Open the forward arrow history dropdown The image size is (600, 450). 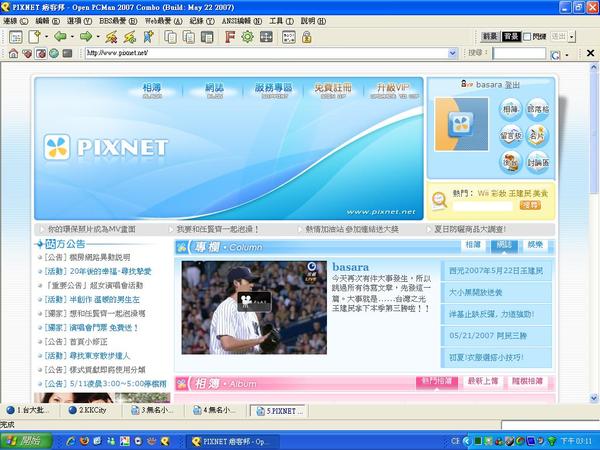[x=98, y=37]
